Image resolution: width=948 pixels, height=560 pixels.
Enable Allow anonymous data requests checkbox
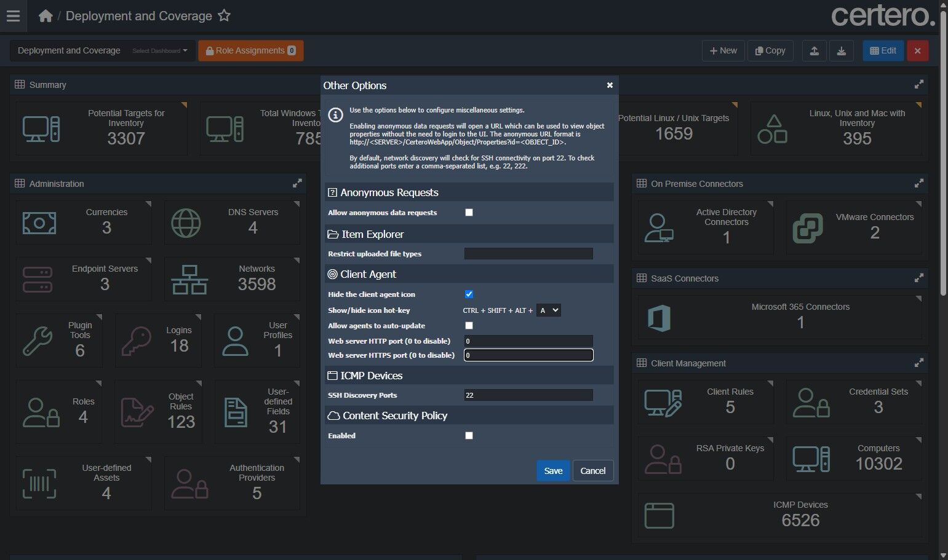click(x=469, y=213)
